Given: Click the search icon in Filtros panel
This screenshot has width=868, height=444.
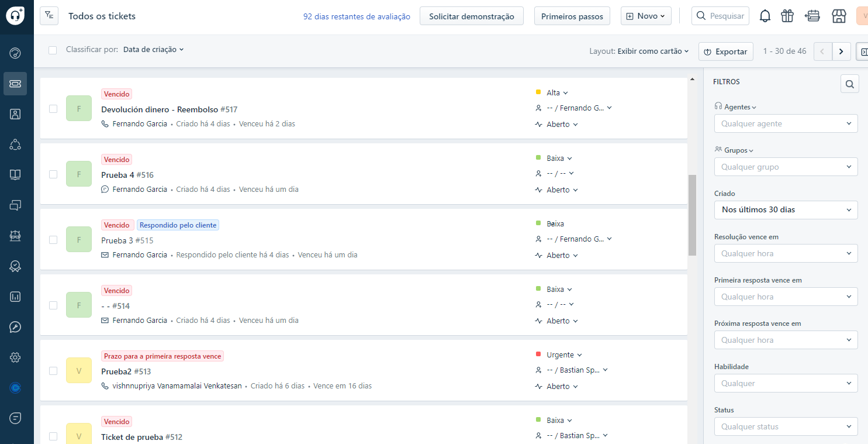Looking at the screenshot, I should (x=849, y=84).
